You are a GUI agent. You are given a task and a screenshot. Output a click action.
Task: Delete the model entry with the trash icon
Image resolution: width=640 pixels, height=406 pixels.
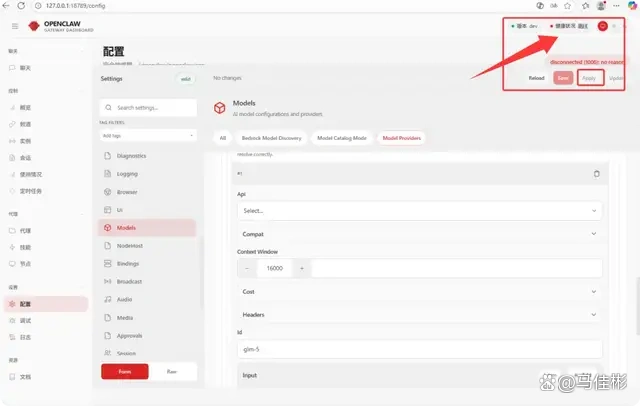click(x=596, y=173)
